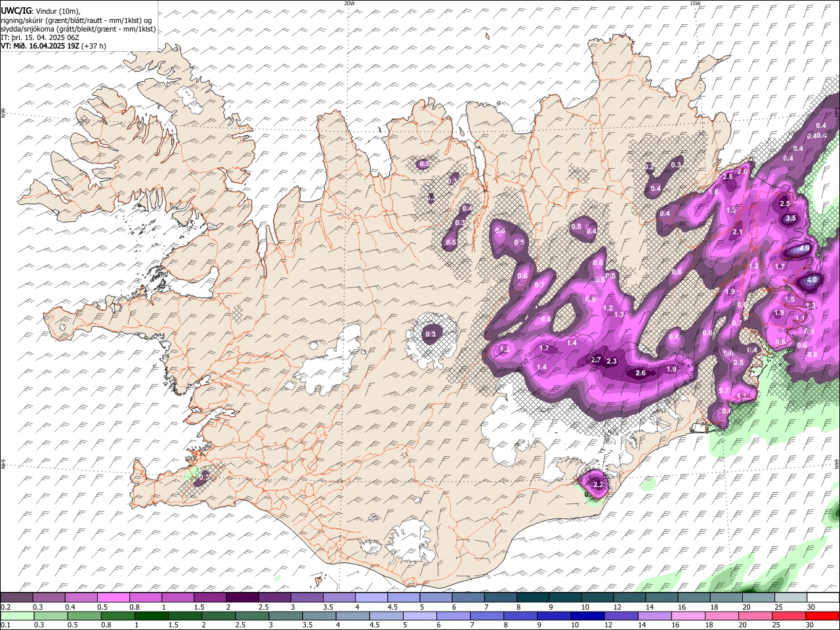Click the 2.2 value in the southeast snow patch
Image resolution: width=840 pixels, height=630 pixels.
tap(598, 484)
